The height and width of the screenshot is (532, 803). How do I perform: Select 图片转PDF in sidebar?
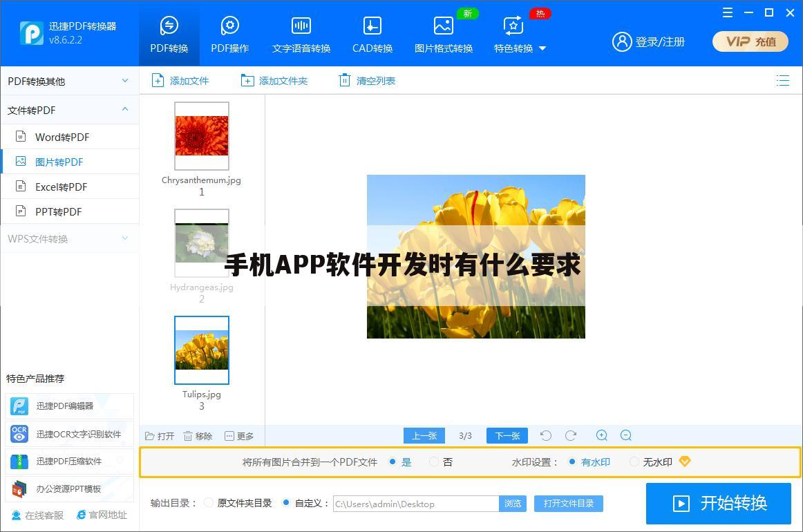point(70,162)
